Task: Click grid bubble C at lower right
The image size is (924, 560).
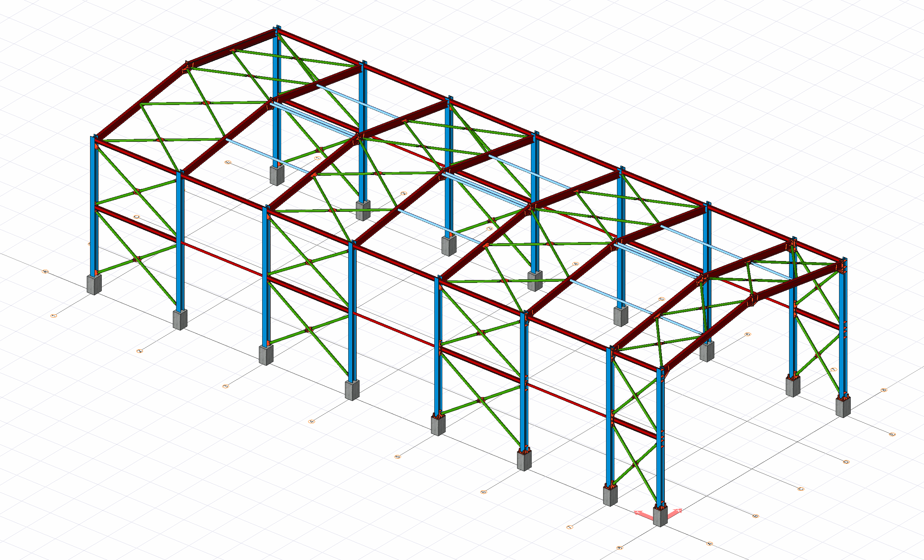Action: pyautogui.click(x=801, y=489)
